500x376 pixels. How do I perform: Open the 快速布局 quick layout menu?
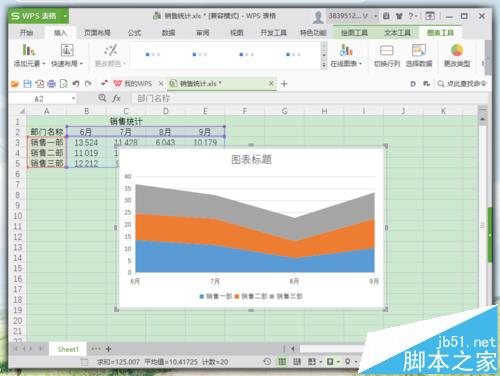pyautogui.click(x=67, y=56)
